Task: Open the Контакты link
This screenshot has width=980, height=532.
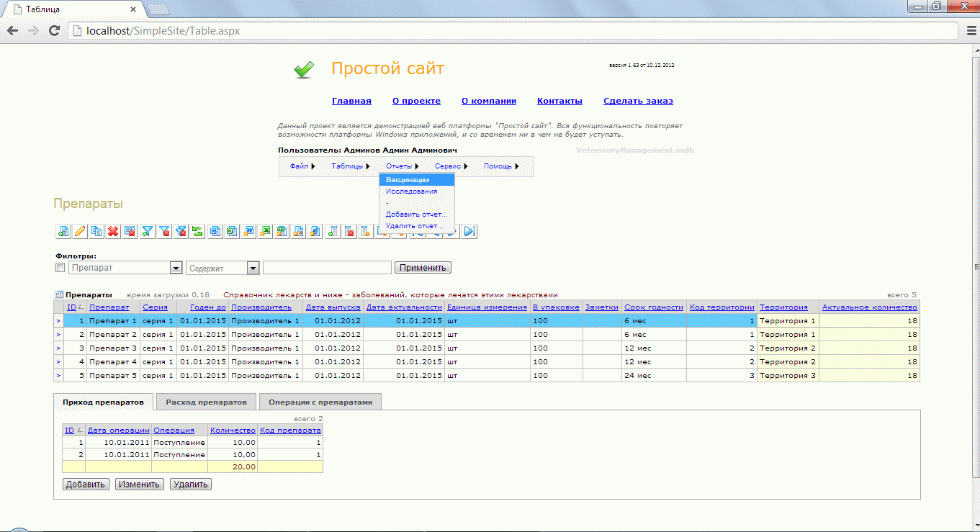Action: point(559,101)
